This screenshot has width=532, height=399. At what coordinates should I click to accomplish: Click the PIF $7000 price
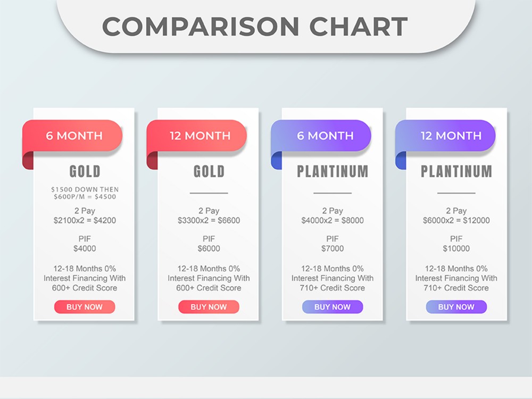[332, 244]
